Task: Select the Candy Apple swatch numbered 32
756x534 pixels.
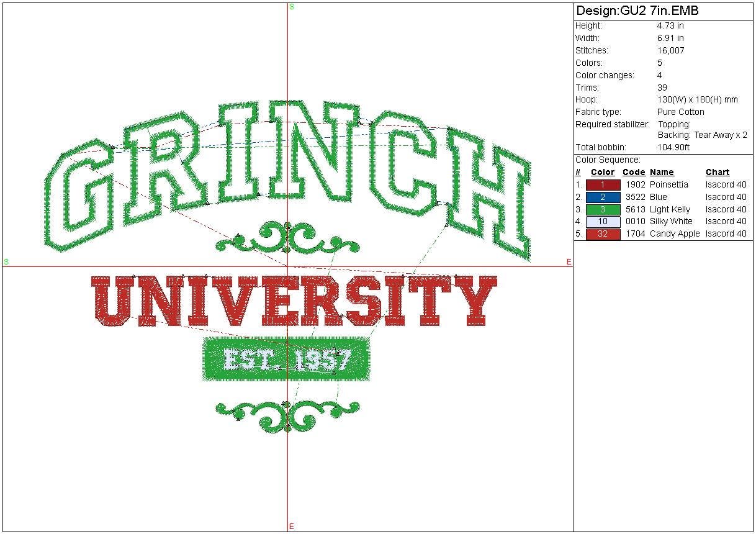Action: tap(603, 234)
